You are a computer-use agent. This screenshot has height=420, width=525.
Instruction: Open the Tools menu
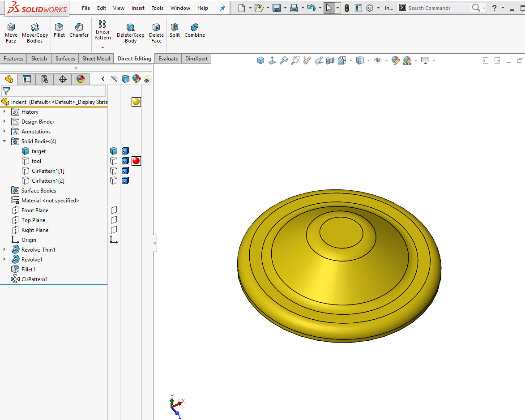coord(158,8)
